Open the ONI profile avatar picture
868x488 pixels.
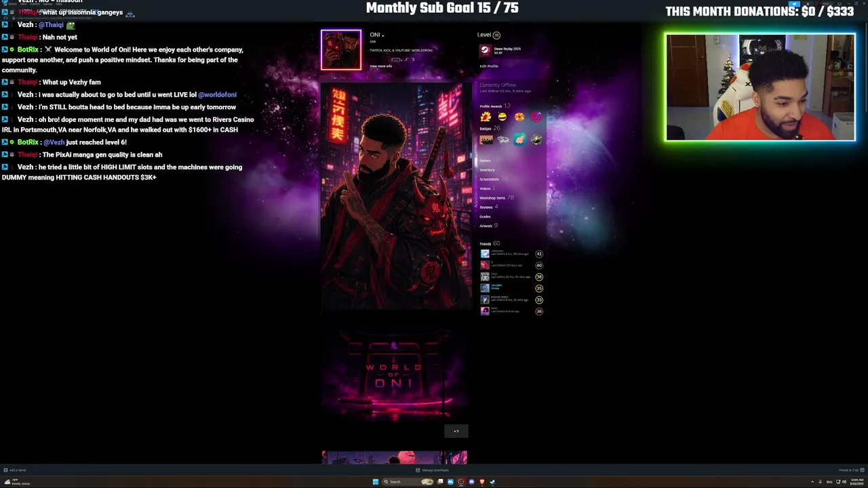341,49
